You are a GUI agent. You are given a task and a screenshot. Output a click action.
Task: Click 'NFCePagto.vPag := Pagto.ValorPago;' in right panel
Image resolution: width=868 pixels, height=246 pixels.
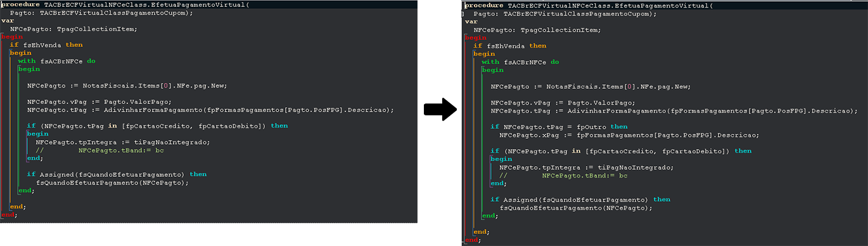pyautogui.click(x=563, y=103)
